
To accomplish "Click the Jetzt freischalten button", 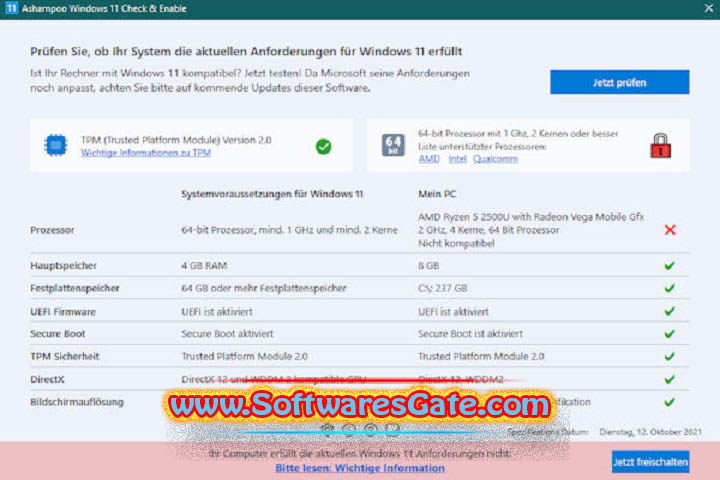I will pos(650,462).
